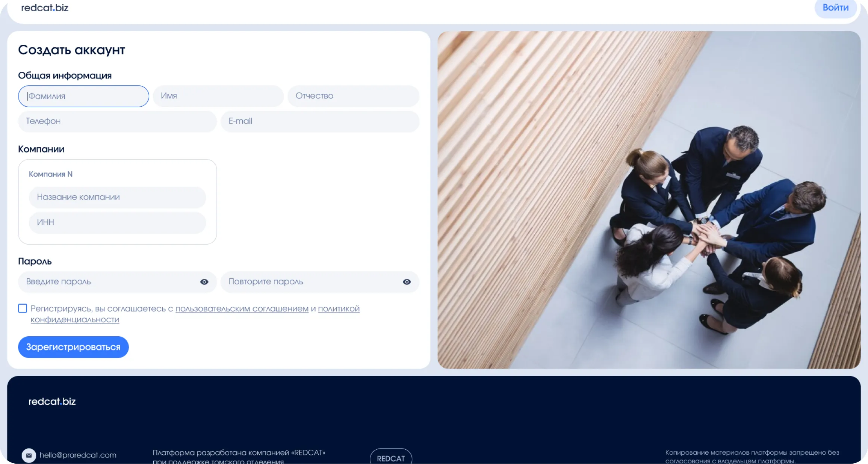Screen dimensions: 868x464
Task: Click the Отчество input field
Action: click(353, 96)
